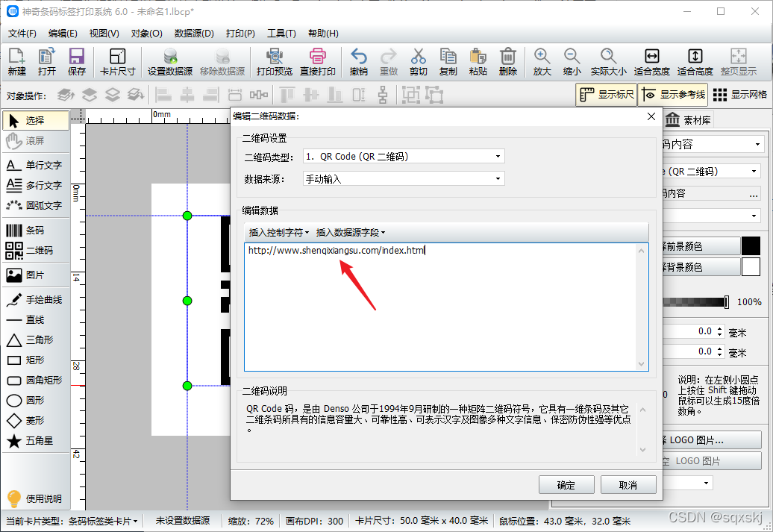Click 适合宽度 fit width icon

click(x=651, y=62)
